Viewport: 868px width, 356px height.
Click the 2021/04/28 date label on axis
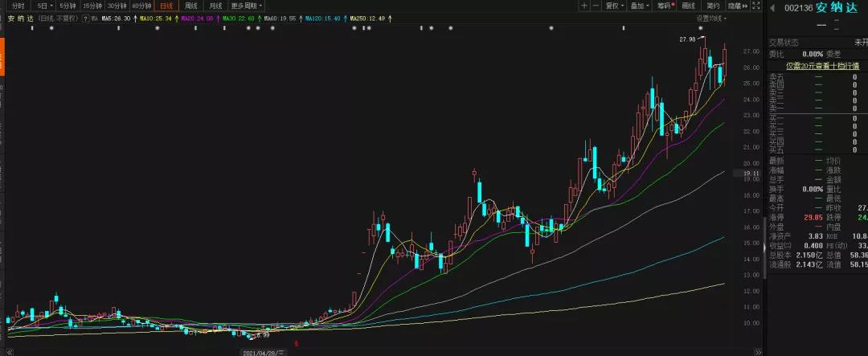point(260,351)
